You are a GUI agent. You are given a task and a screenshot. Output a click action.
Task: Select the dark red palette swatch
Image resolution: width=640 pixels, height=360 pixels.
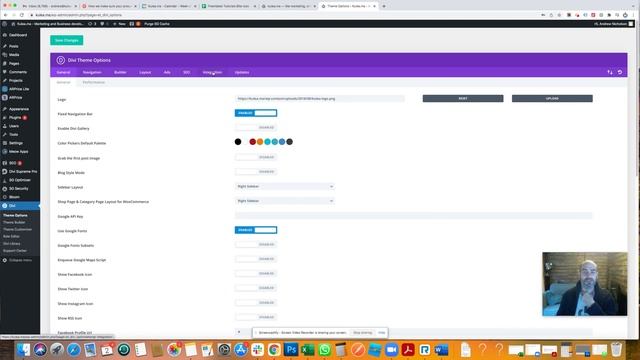point(253,142)
